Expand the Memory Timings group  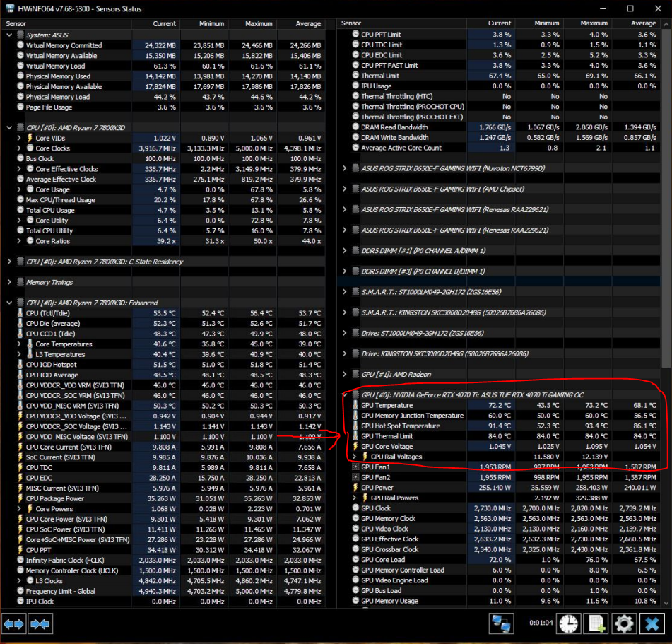click(10, 282)
